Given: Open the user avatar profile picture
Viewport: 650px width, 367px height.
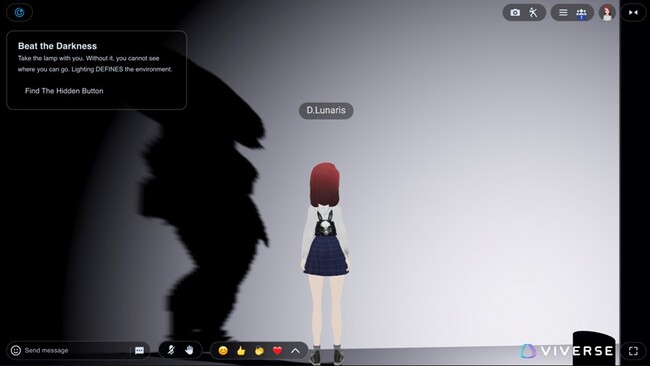Looking at the screenshot, I should (607, 13).
